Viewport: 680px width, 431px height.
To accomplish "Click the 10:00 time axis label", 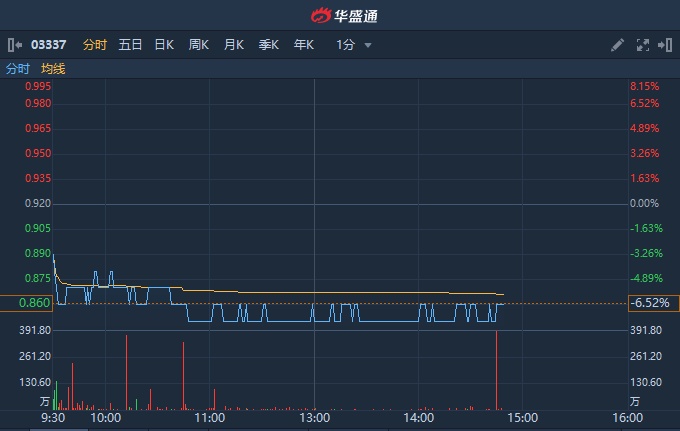I will [x=105, y=418].
